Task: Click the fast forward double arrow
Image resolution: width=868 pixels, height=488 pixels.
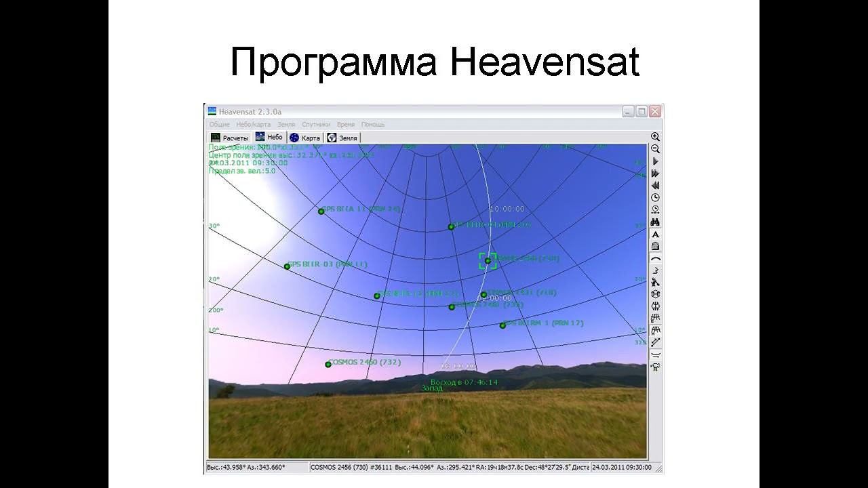Action: [x=655, y=174]
